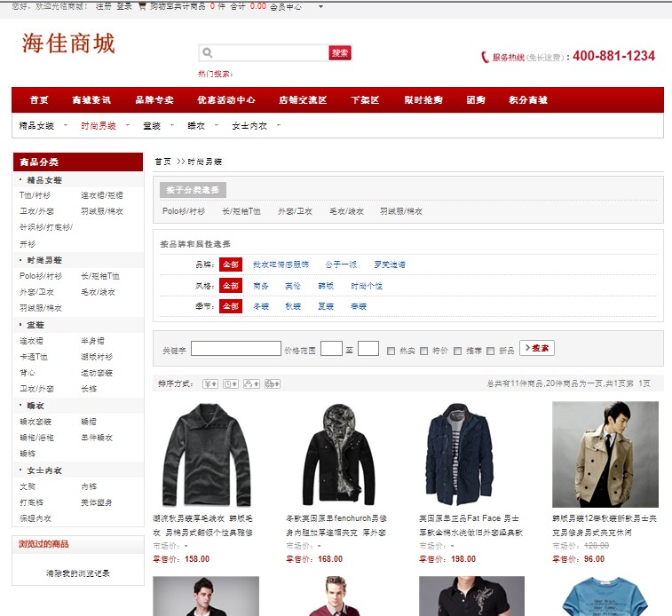Tick the 热卖 checkbox

coord(391,351)
